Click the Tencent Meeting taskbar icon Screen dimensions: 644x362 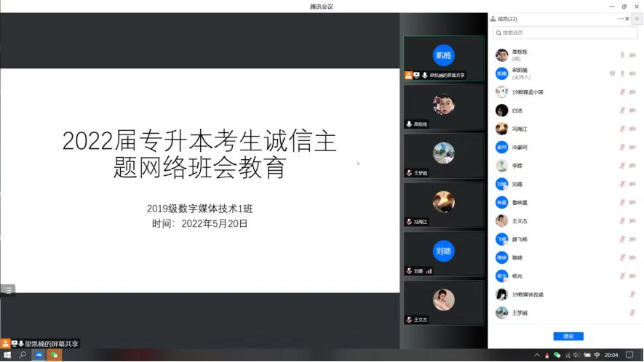39,355
